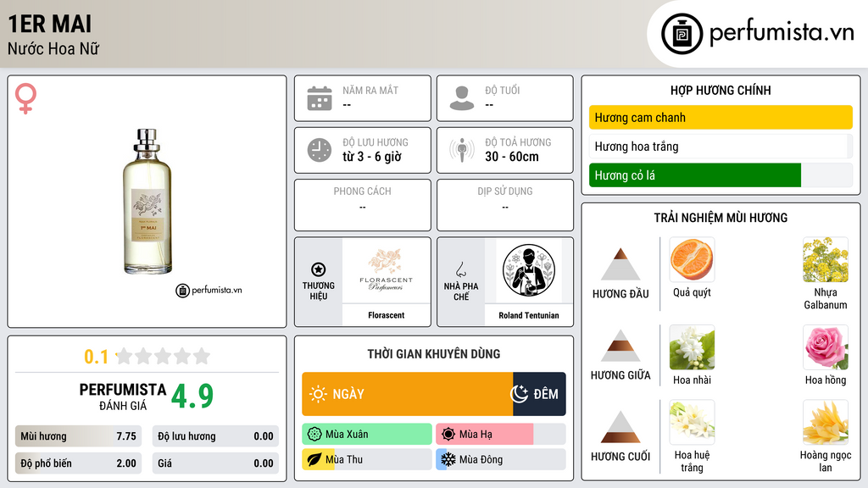Screen dimensions: 868x488
Task: Click the star badge icon above Thương hiệu
Action: click(319, 269)
